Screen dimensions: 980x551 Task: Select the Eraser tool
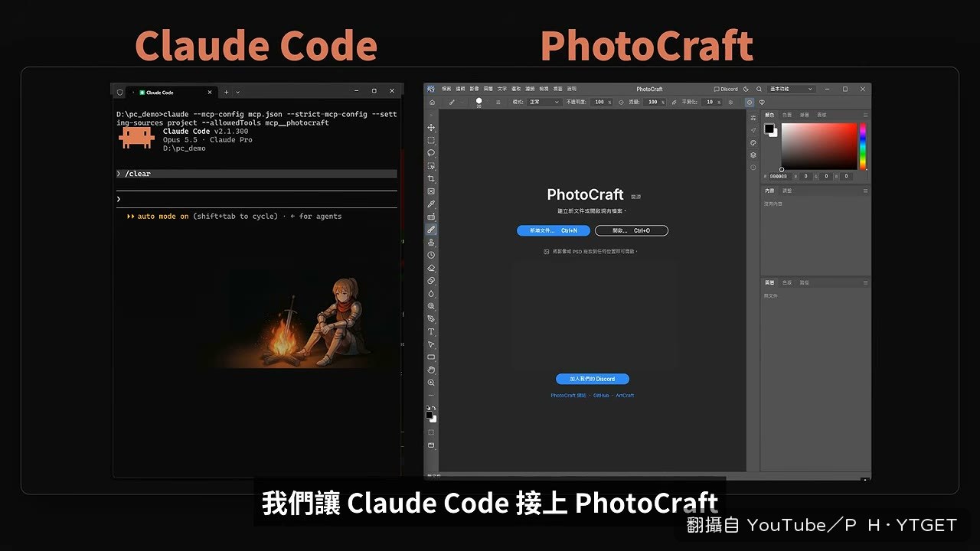(x=431, y=268)
